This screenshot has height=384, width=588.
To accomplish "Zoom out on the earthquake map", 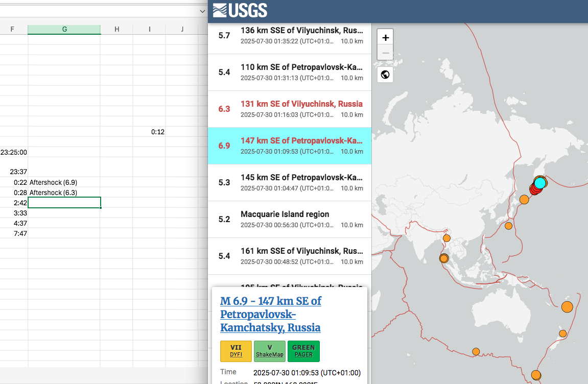I will tap(385, 53).
